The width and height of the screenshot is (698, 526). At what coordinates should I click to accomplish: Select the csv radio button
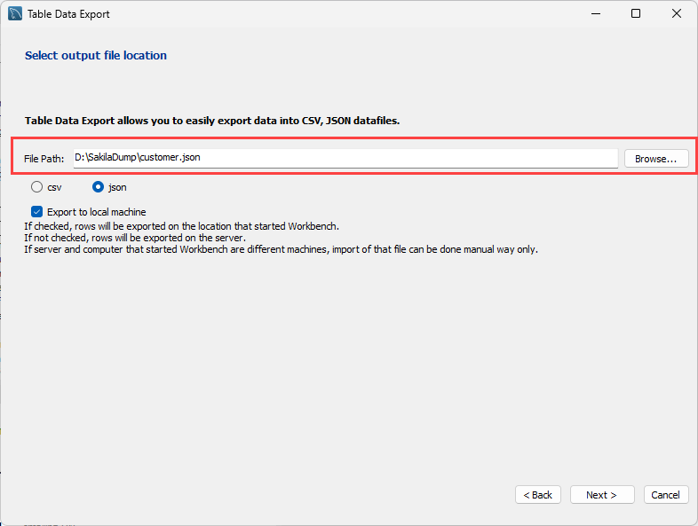pyautogui.click(x=37, y=187)
